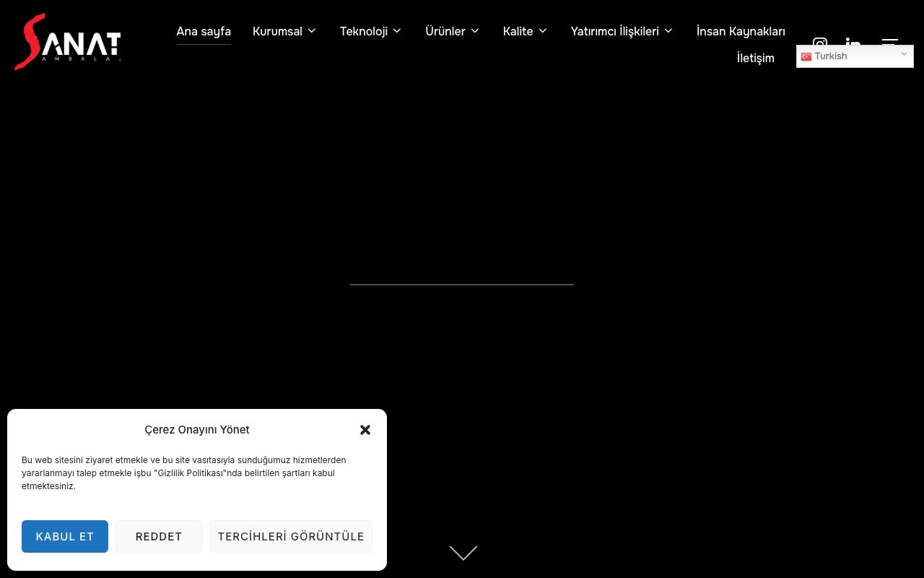
Task: Expand the Kurumsal menu
Action: (284, 31)
